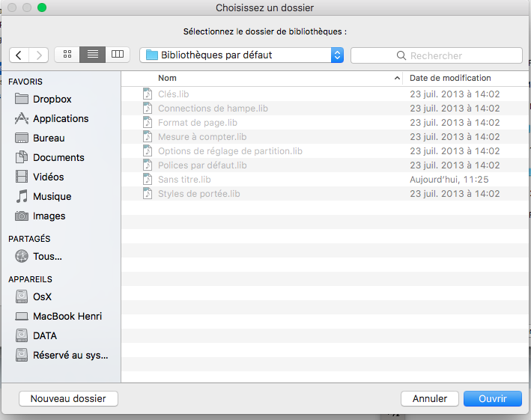The image size is (531, 420).
Task: Switch to list view mode
Action: click(92, 55)
